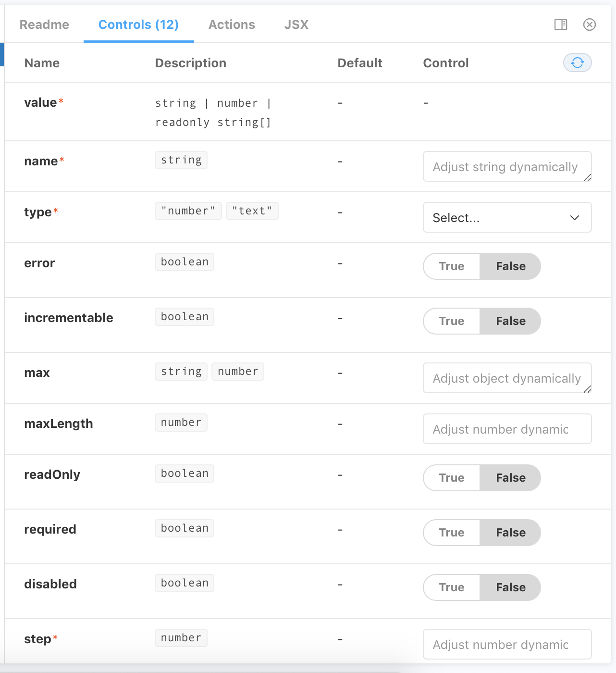This screenshot has width=616, height=673.
Task: Click the step number input field
Action: pos(507,644)
